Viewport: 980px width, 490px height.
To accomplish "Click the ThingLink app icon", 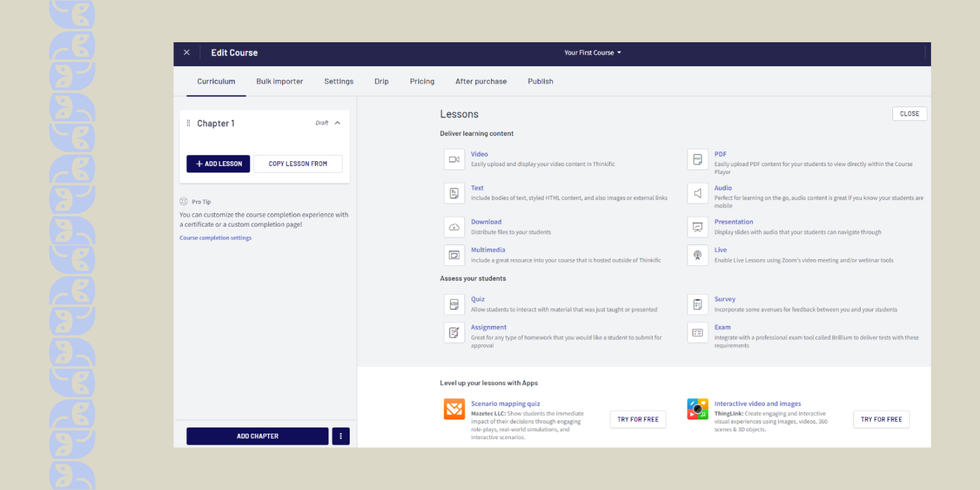I will click(x=698, y=409).
